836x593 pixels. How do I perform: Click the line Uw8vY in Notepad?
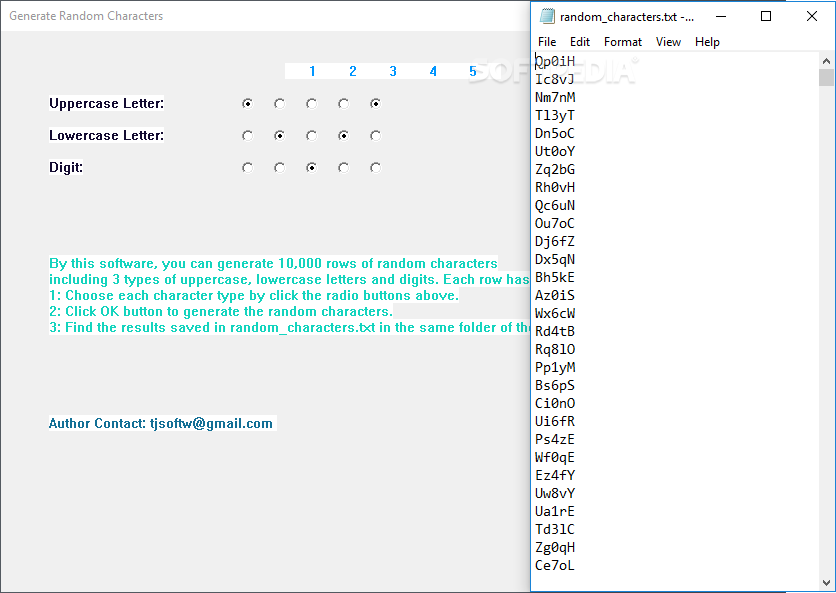(555, 494)
